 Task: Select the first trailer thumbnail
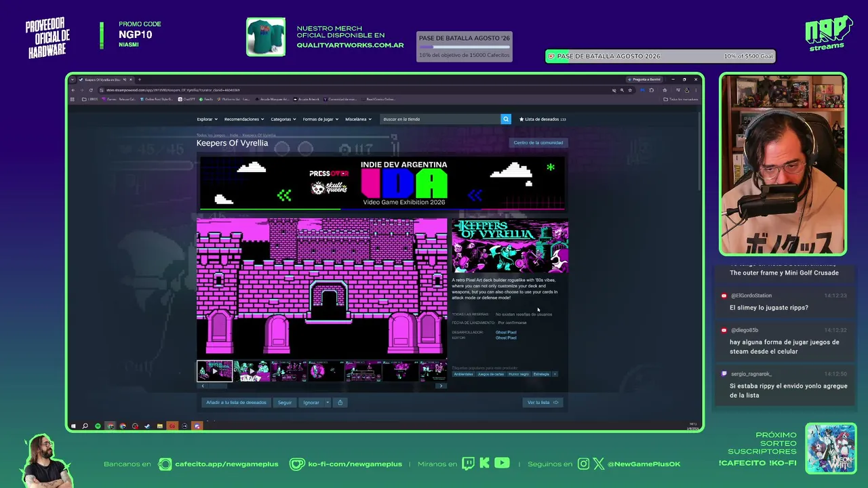pos(214,371)
